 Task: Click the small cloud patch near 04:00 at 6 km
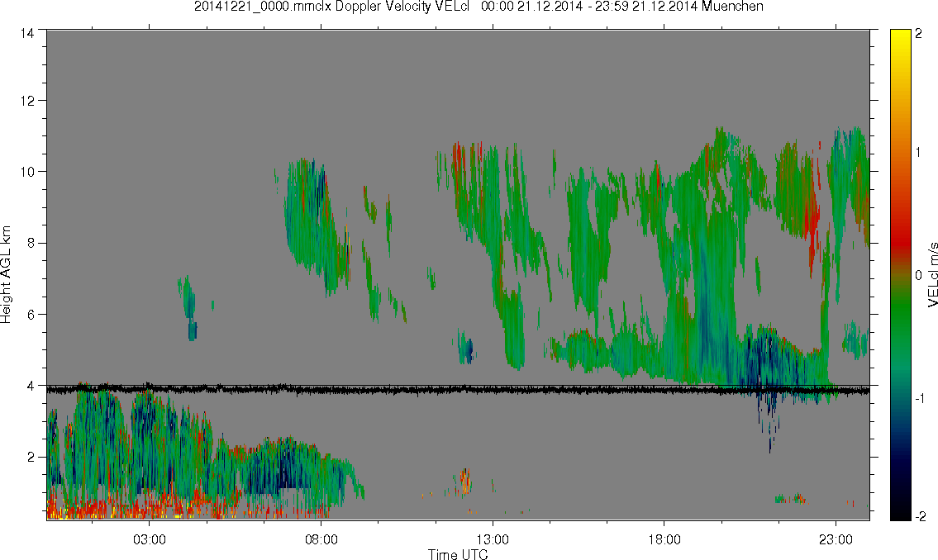(189, 308)
